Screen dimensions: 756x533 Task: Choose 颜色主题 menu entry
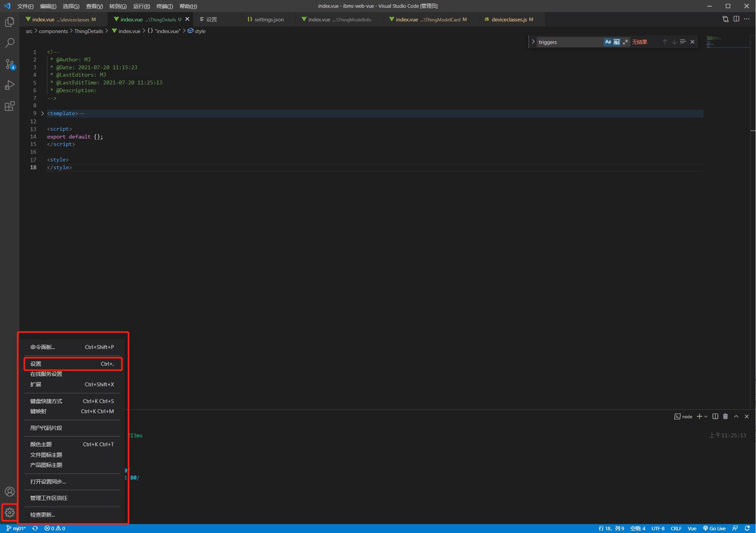[x=72, y=444]
